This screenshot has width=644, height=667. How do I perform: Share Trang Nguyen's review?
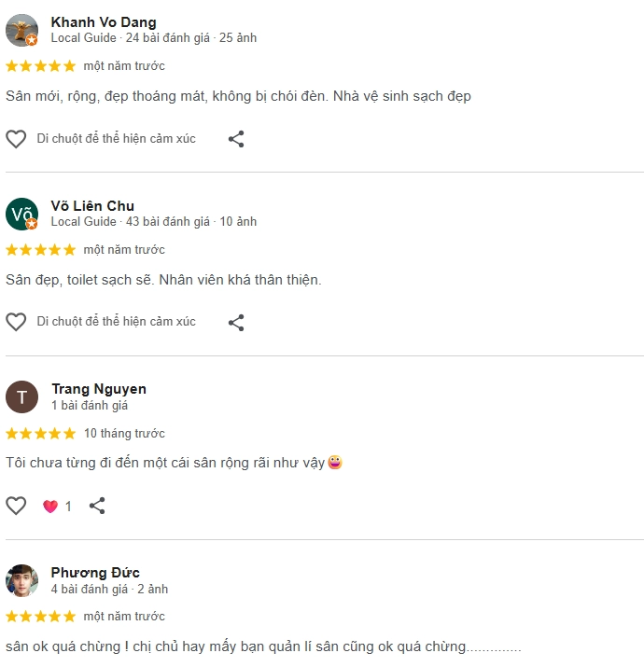[x=97, y=506]
